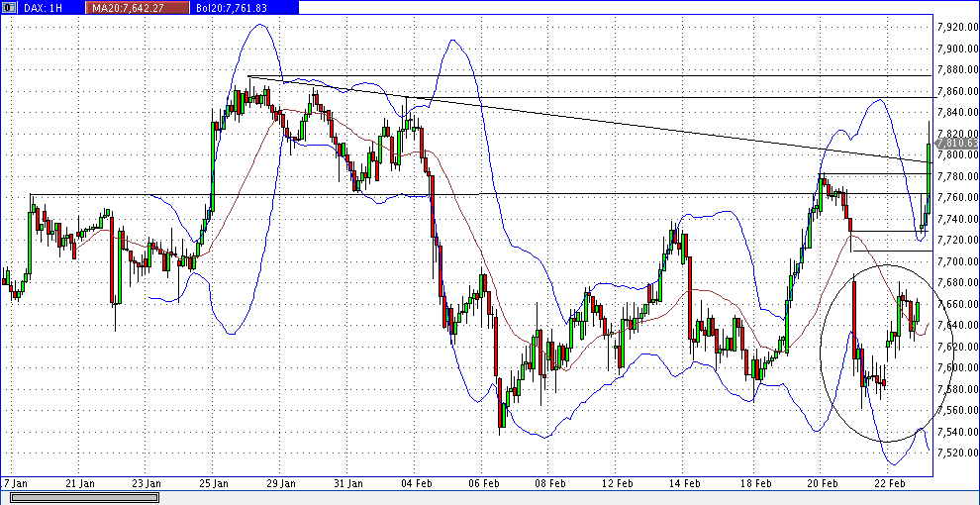Viewport: 980px width, 505px height.
Task: Click the 29 Jan date label
Action: (280, 483)
